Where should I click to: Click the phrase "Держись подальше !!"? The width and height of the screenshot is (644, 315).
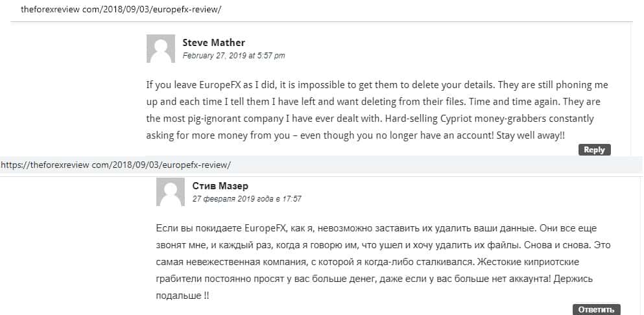pyautogui.click(x=564, y=279)
